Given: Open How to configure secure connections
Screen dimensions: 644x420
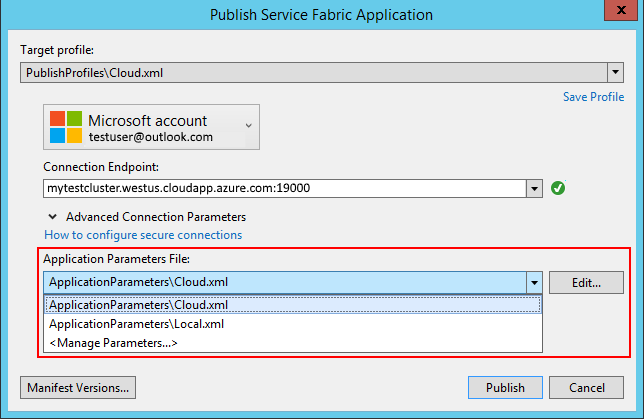Looking at the screenshot, I should coord(143,235).
